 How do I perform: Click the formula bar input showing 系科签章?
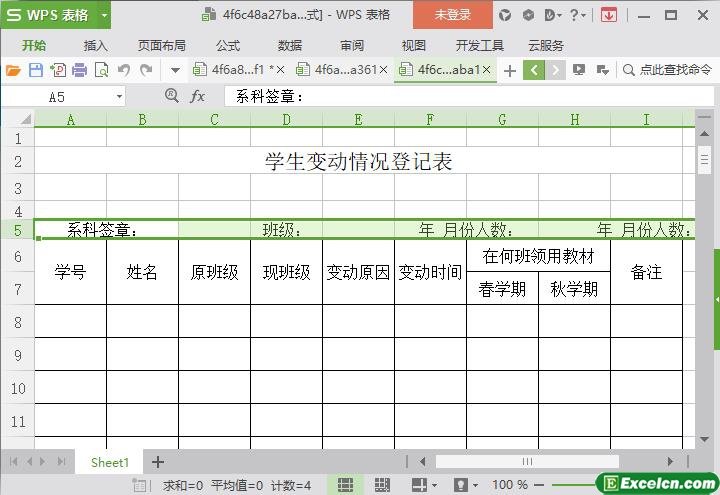pyautogui.click(x=468, y=96)
